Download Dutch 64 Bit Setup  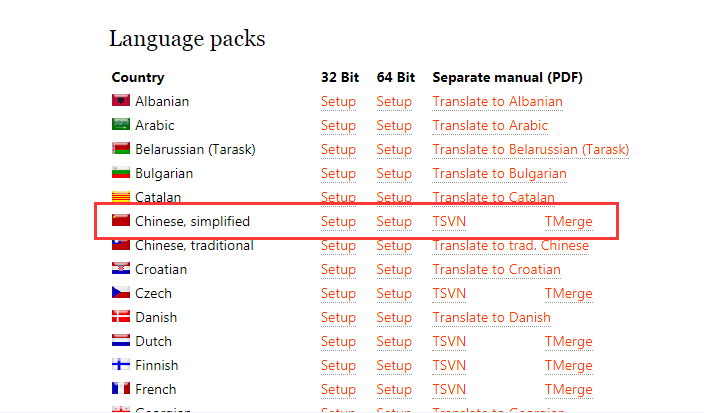coord(394,342)
